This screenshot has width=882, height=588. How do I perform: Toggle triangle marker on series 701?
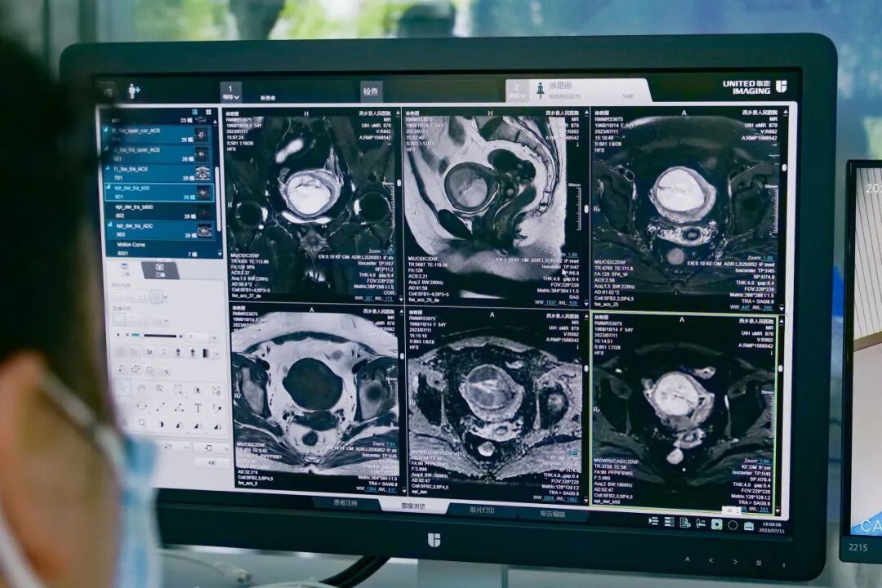click(109, 167)
